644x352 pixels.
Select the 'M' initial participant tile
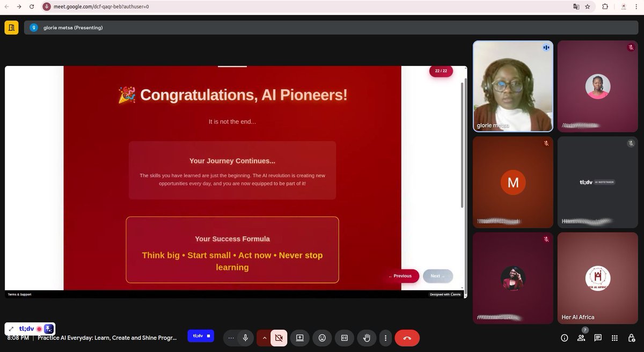(513, 182)
